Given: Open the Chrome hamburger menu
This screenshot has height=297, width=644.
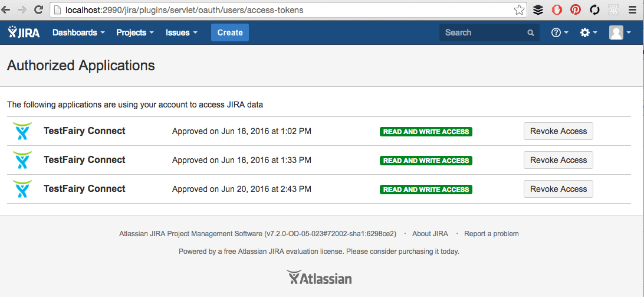Looking at the screenshot, I should tap(633, 10).
